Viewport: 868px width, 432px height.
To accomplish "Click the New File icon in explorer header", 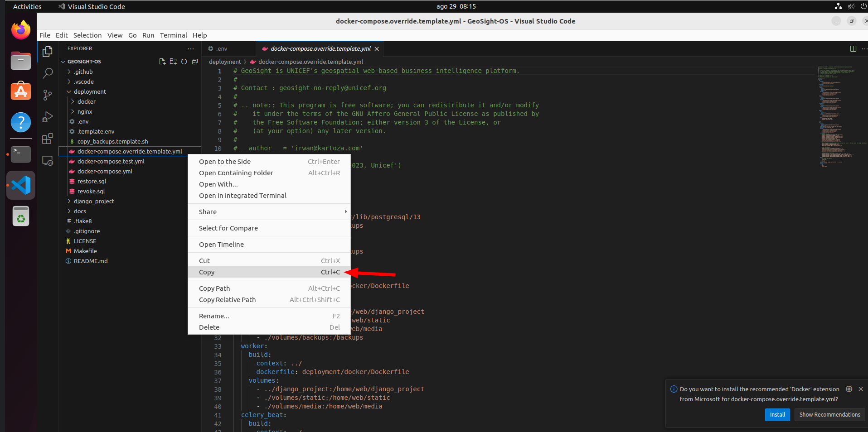I will pos(162,62).
